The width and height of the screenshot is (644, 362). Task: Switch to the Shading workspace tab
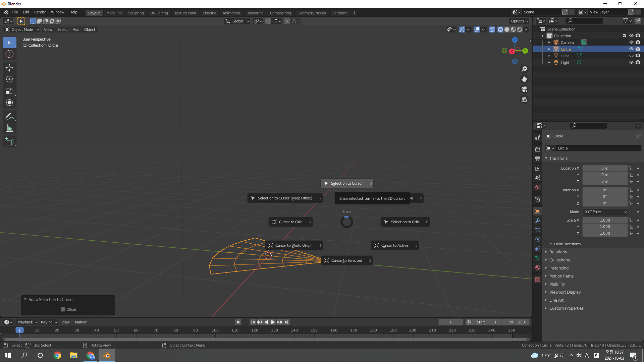209,13
